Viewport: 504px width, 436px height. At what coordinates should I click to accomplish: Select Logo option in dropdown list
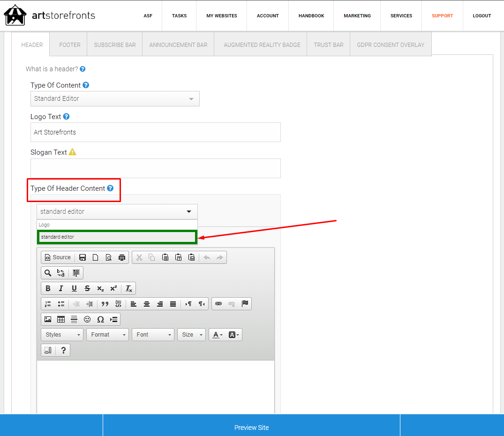click(117, 225)
